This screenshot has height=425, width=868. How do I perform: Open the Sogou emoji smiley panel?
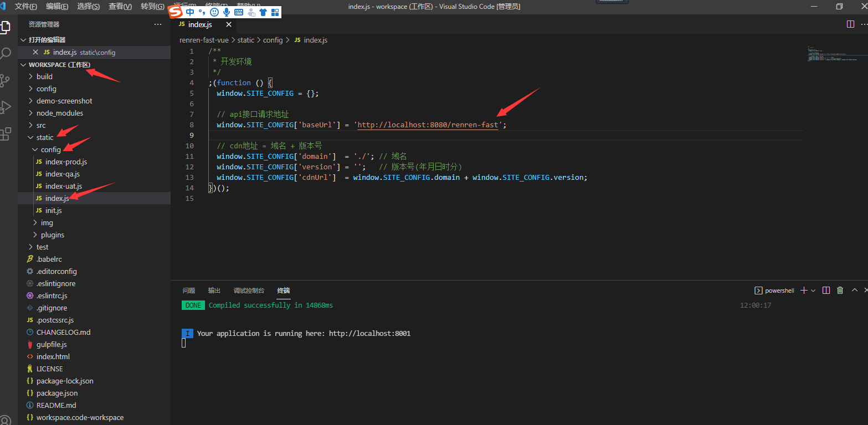coord(214,12)
